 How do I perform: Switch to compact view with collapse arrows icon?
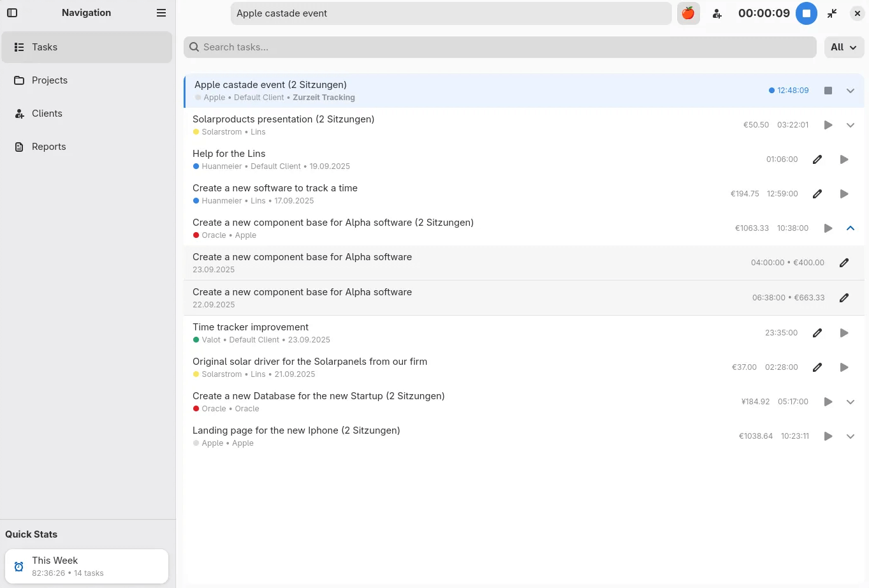click(832, 13)
